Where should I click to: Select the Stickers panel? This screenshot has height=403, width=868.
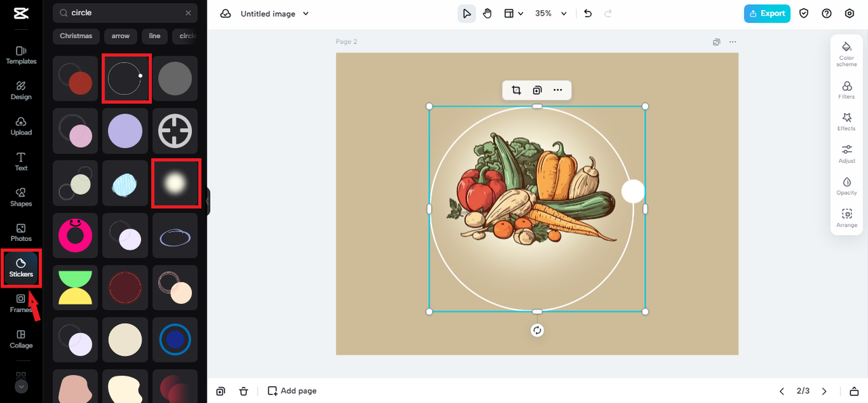tap(21, 268)
